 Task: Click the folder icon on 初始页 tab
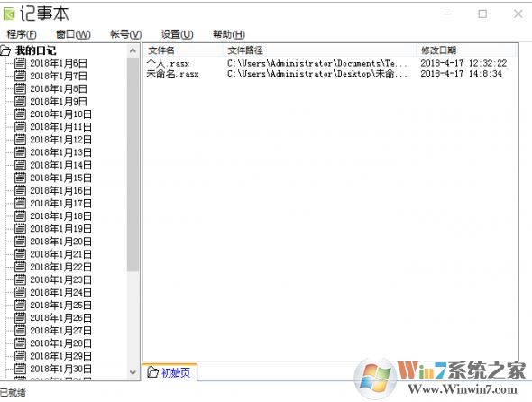coord(152,372)
